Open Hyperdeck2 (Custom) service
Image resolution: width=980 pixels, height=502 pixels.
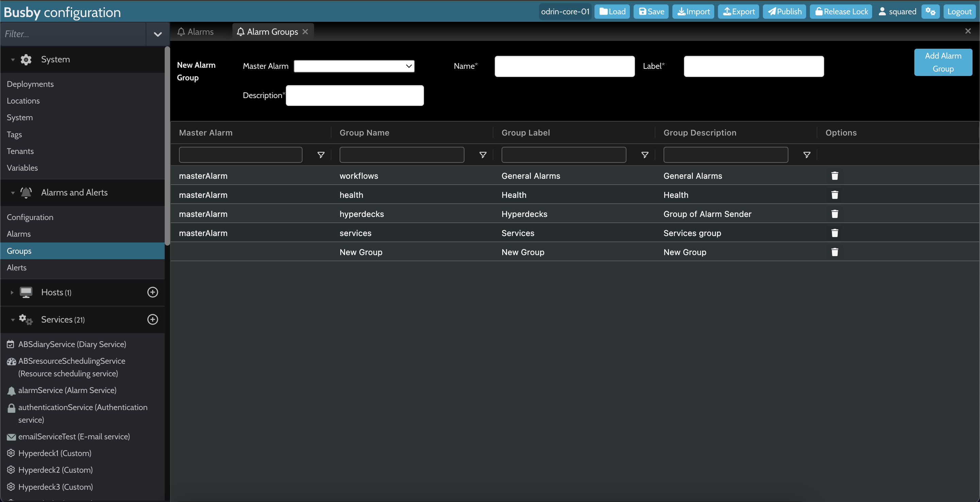pos(55,470)
